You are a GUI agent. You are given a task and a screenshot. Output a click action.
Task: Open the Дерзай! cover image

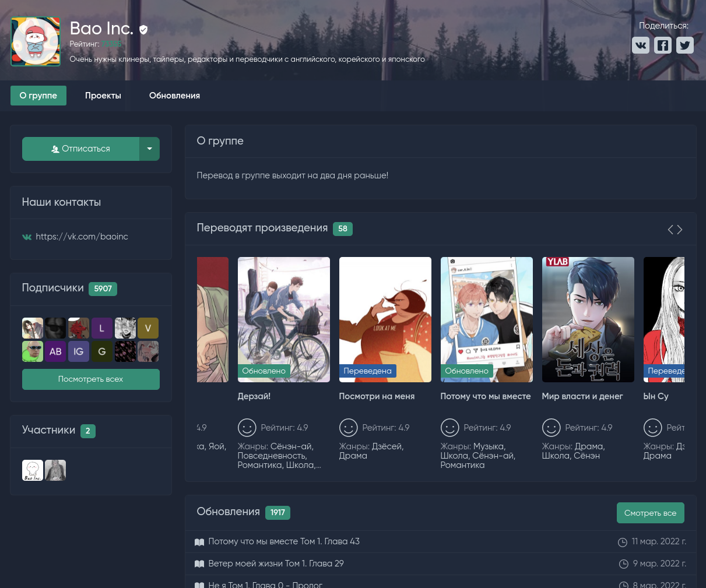point(284,319)
